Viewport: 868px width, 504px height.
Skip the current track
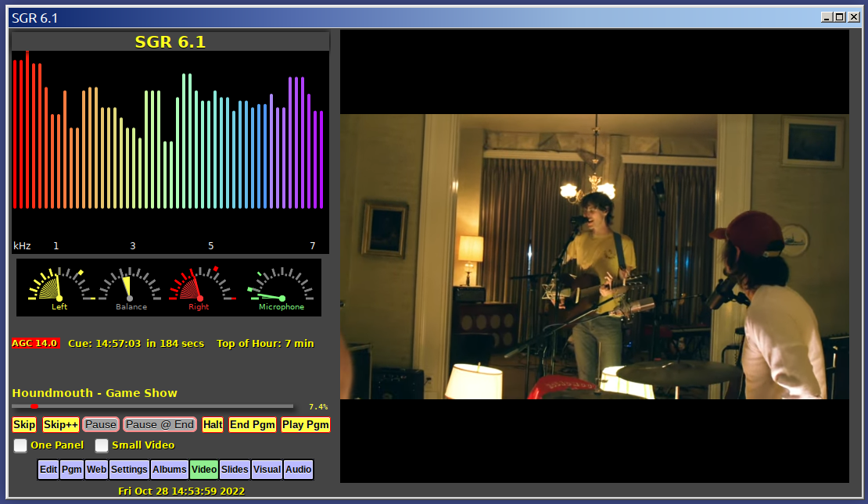(24, 425)
